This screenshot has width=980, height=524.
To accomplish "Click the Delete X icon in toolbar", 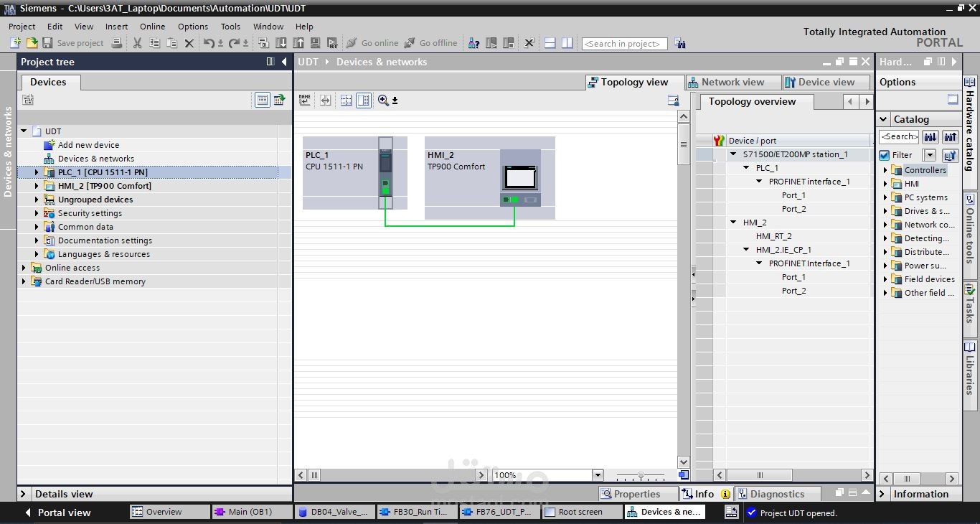I will [x=189, y=43].
